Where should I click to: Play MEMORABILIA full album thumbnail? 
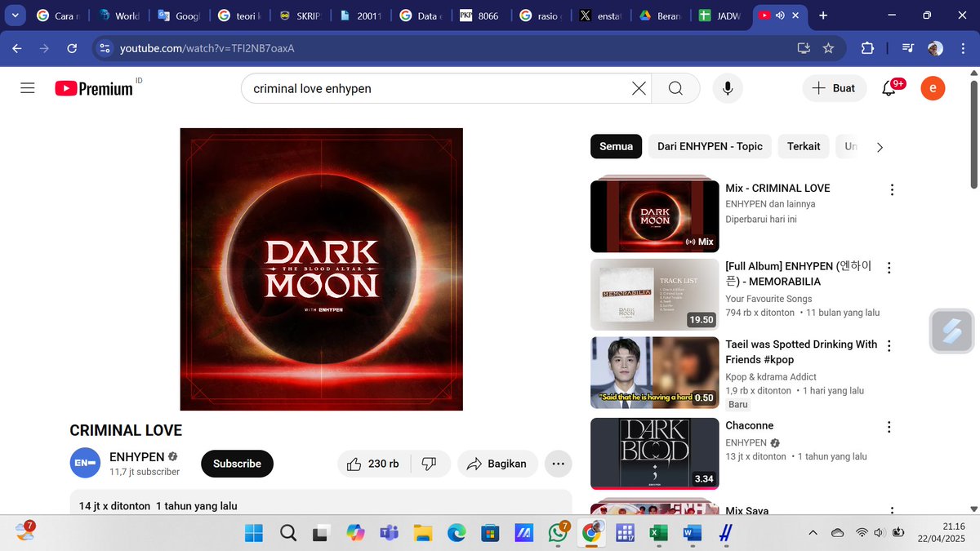click(655, 294)
